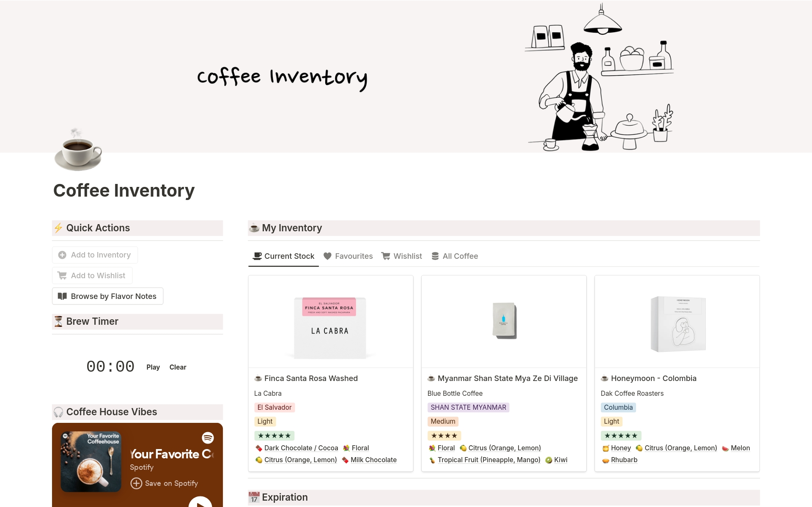Image resolution: width=812 pixels, height=507 pixels.
Task: Click the My Inventory cup icon
Action: point(254,228)
